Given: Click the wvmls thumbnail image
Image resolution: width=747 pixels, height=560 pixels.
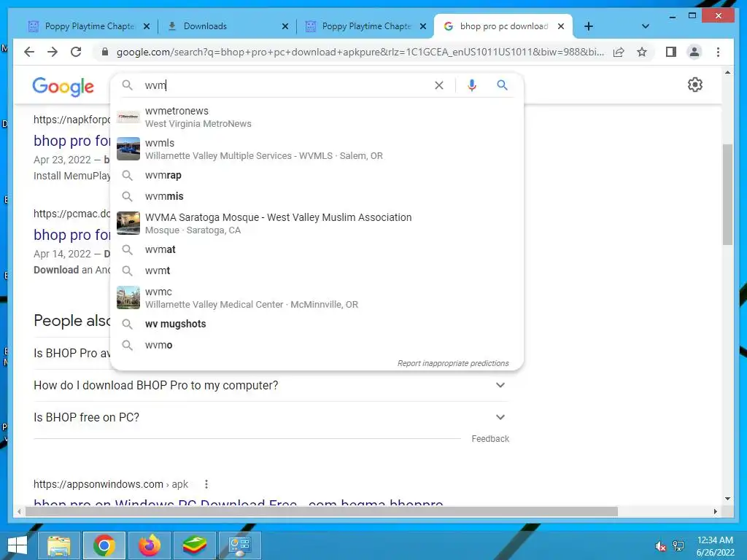Looking at the screenshot, I should pyautogui.click(x=128, y=149).
